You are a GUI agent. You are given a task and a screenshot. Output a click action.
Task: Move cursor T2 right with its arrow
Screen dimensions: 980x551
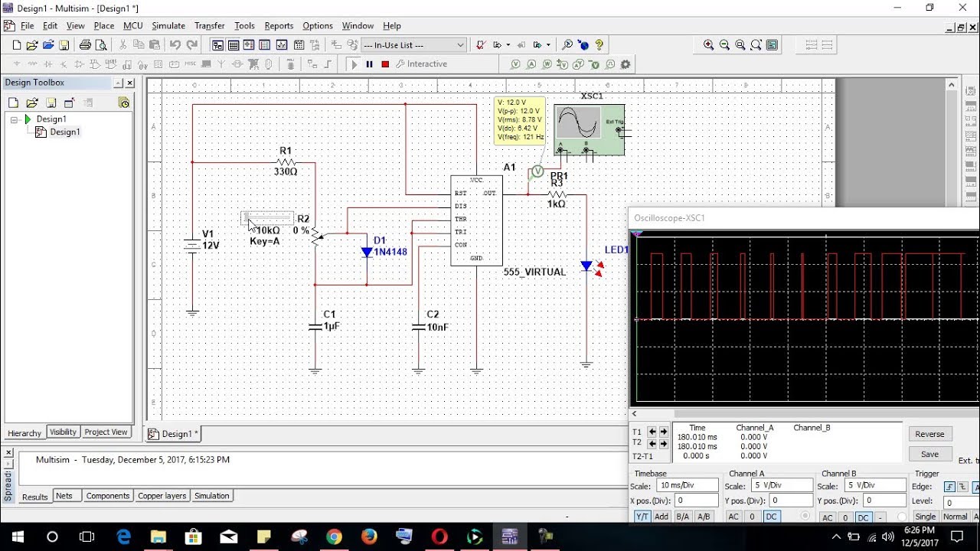click(x=663, y=444)
